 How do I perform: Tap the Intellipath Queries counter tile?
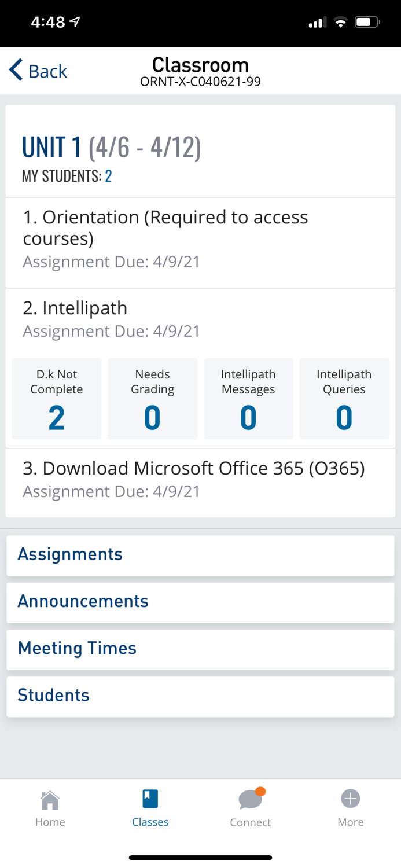pos(344,398)
